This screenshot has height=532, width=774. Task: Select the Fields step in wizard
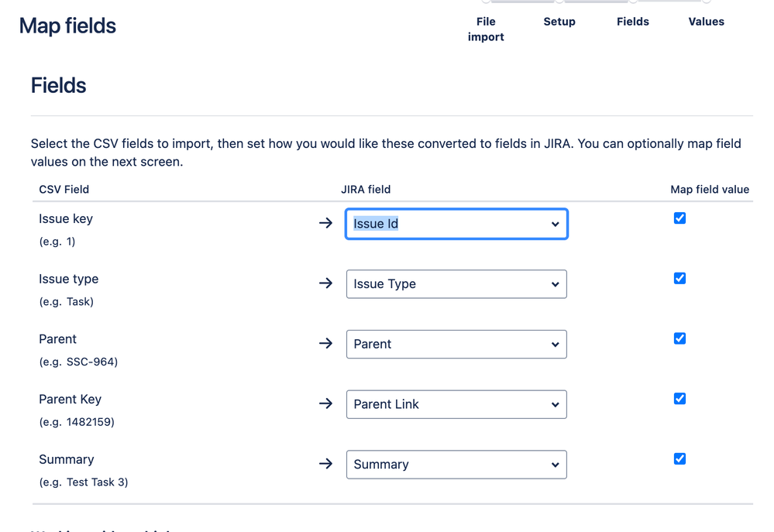(x=633, y=22)
